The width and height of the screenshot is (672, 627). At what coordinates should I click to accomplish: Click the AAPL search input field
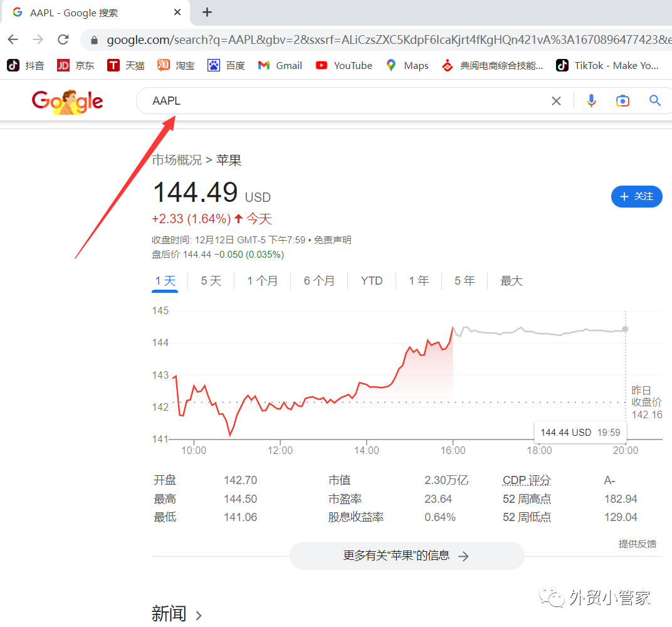point(343,101)
